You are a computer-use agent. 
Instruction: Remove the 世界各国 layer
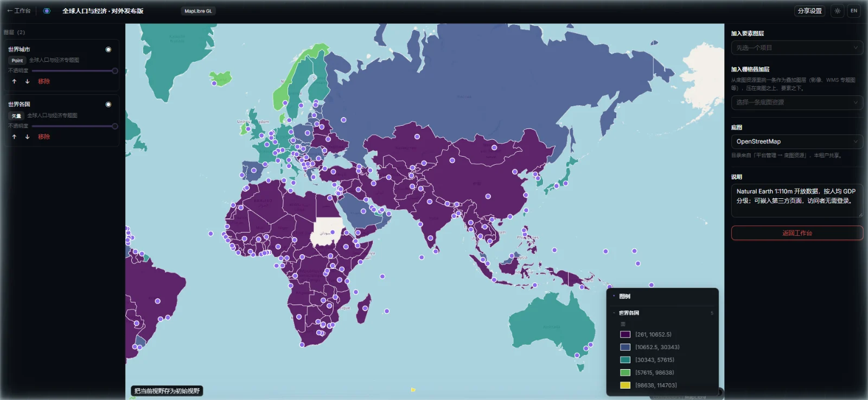(x=44, y=137)
